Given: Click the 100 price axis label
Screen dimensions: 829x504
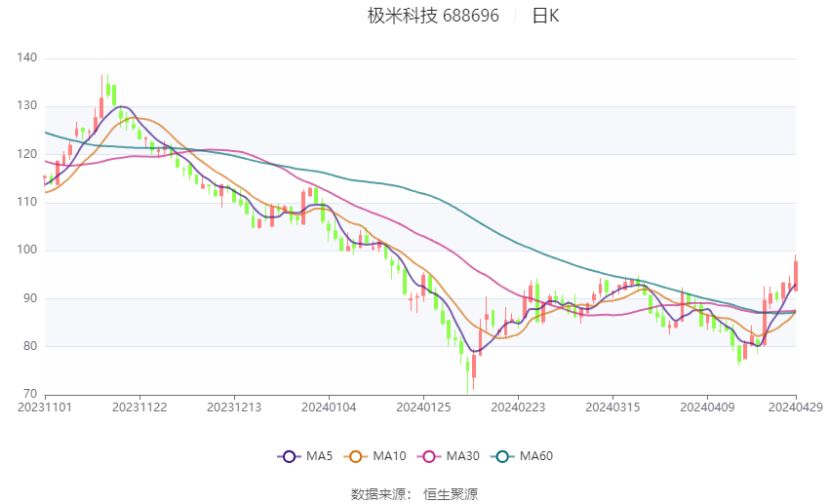Looking at the screenshot, I should tap(27, 250).
